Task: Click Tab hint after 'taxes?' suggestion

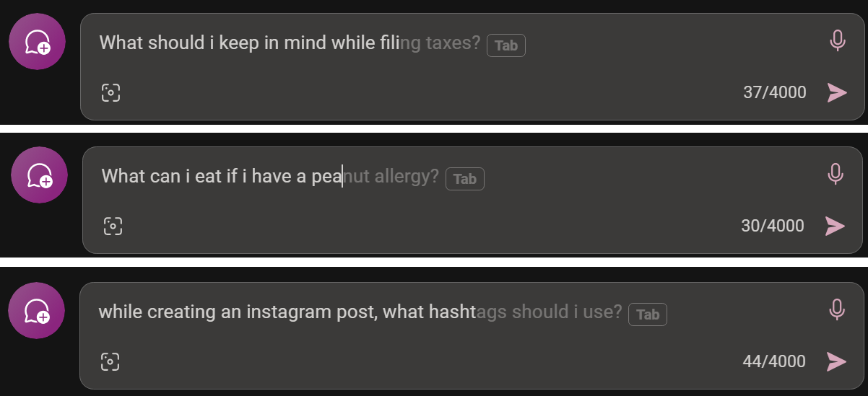Action: tap(506, 45)
